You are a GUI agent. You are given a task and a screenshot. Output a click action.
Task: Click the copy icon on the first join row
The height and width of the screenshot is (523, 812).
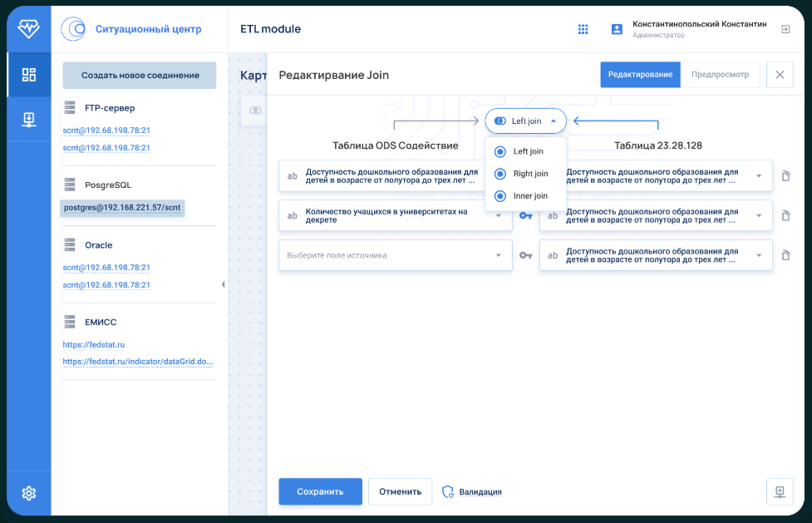(x=785, y=175)
